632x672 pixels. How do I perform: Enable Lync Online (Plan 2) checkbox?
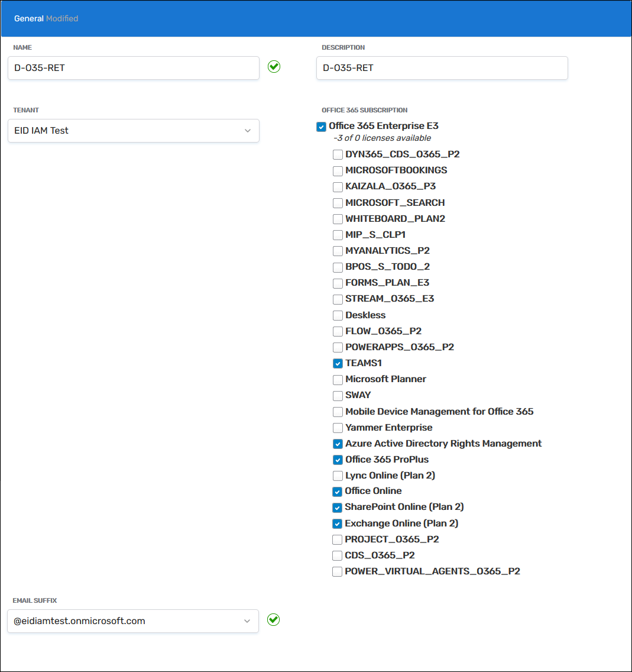pyautogui.click(x=338, y=476)
